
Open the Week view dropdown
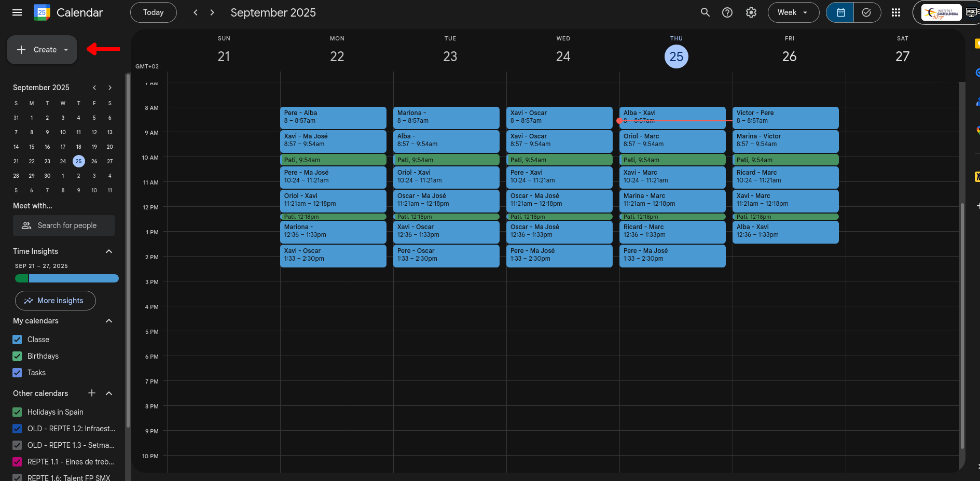tap(793, 12)
